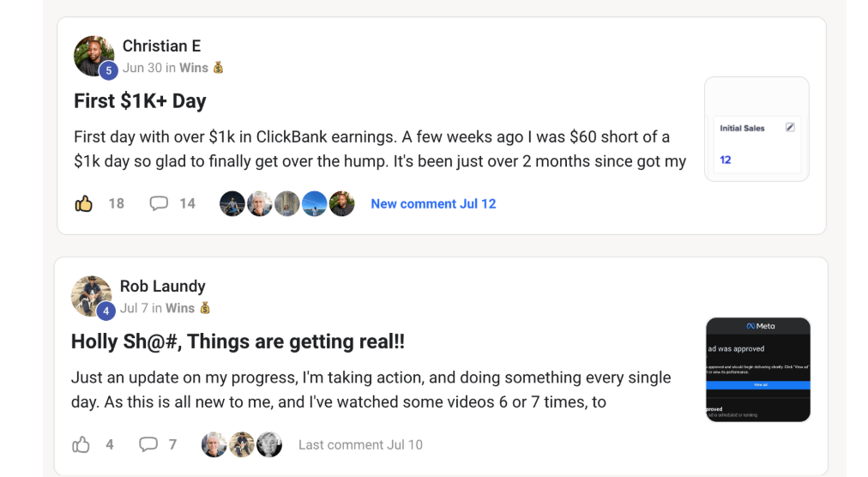Click last commenter avatar on Christian's post
This screenshot has width=868, height=477.
pos(341,203)
